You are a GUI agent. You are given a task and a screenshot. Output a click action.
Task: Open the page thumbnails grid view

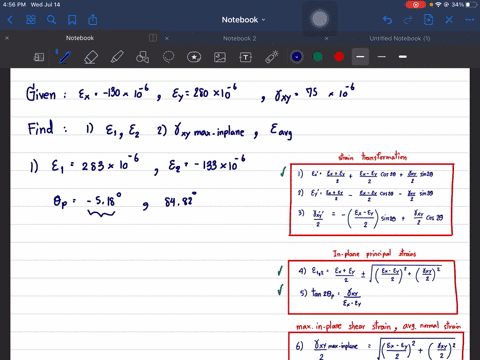pos(31,20)
